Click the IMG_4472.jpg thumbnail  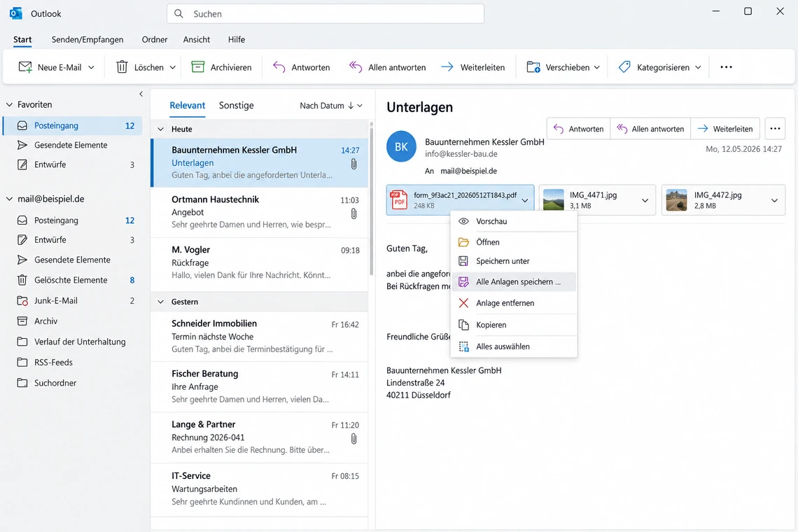[676, 199]
